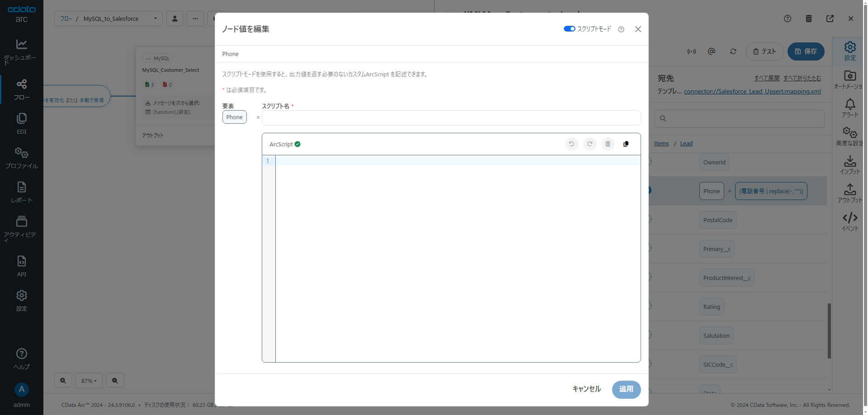
Task: Open script mode help icon
Action: pos(621,29)
